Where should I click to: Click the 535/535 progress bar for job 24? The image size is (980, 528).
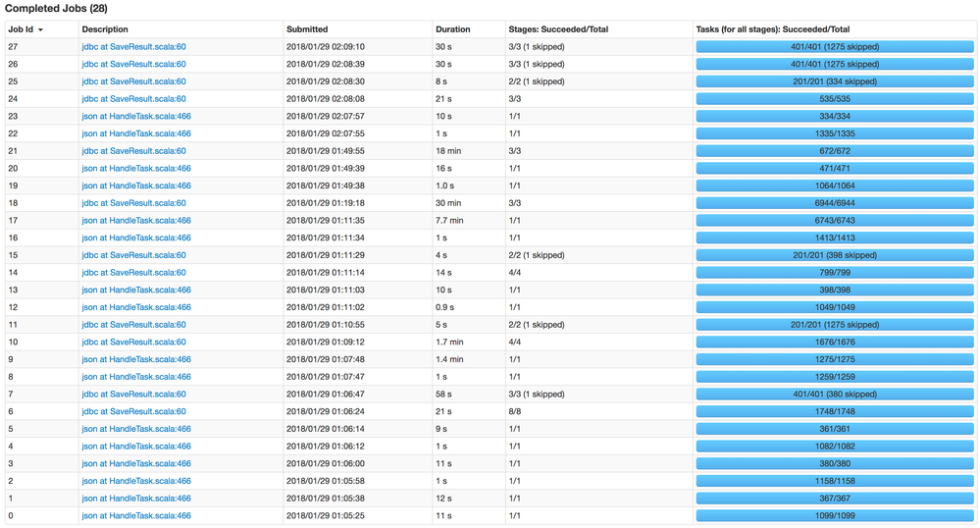pos(835,99)
